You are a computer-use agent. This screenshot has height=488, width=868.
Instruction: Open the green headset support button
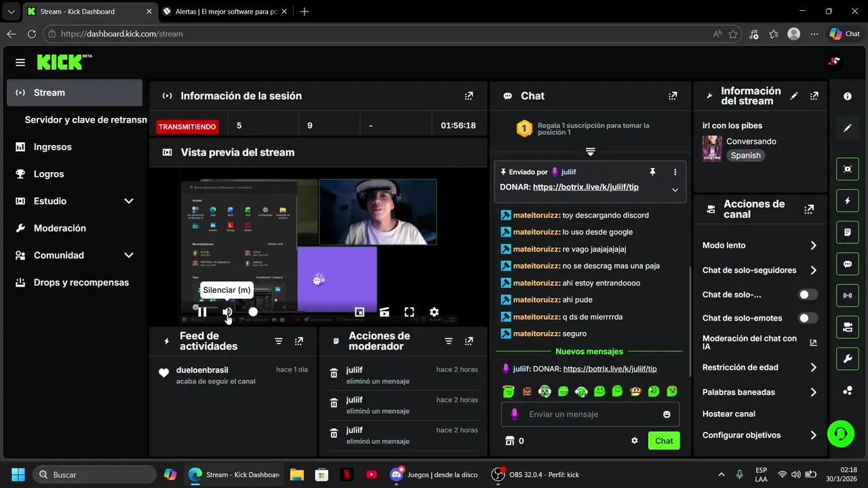(x=841, y=434)
